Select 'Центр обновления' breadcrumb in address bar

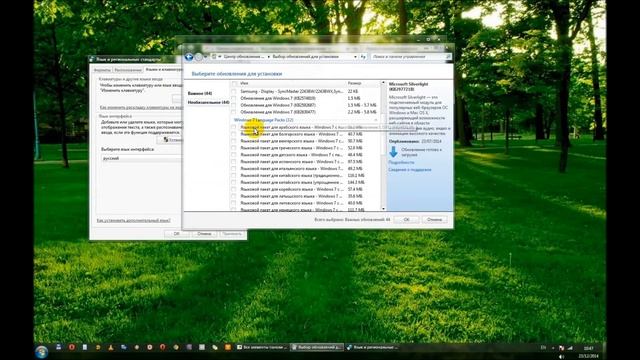tap(244, 57)
